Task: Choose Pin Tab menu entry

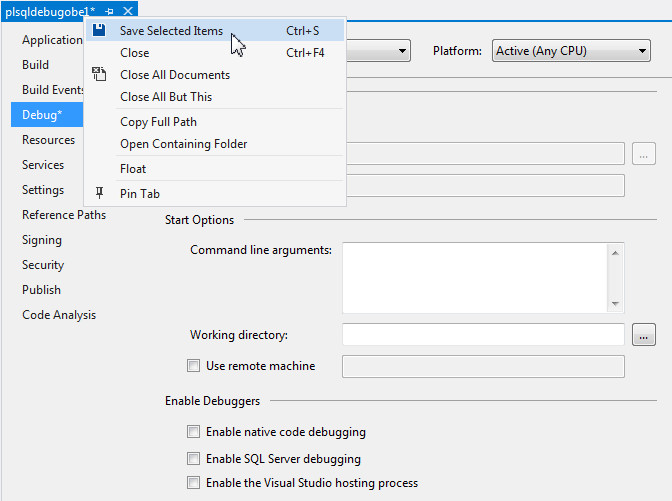Action: coord(215,194)
